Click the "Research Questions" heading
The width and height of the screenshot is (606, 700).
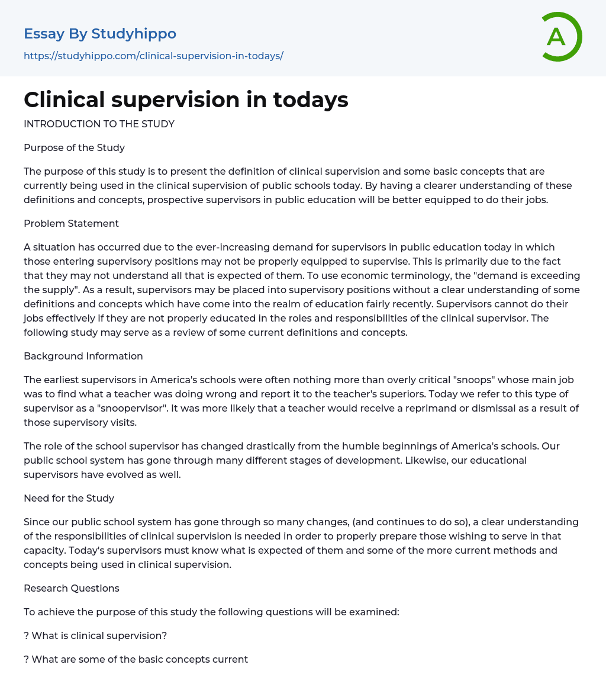pyautogui.click(x=72, y=588)
